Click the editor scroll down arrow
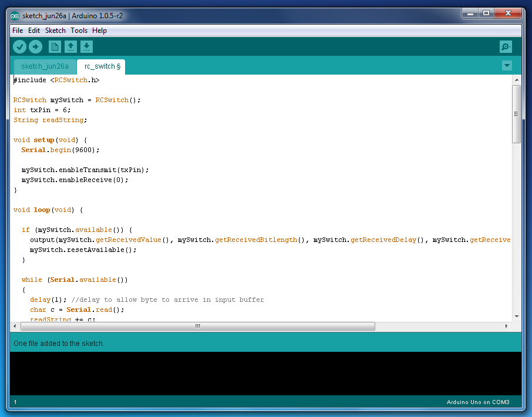 (517, 317)
